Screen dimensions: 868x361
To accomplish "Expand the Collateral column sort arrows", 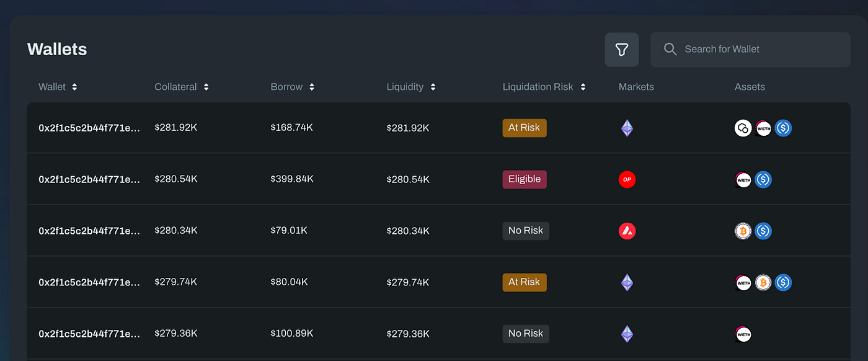I will tap(206, 87).
